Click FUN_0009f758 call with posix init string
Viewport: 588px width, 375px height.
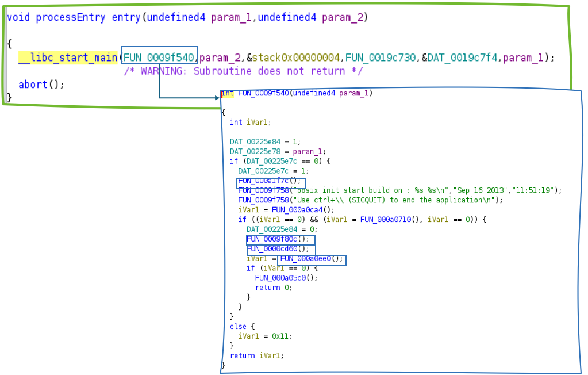pyautogui.click(x=400, y=190)
